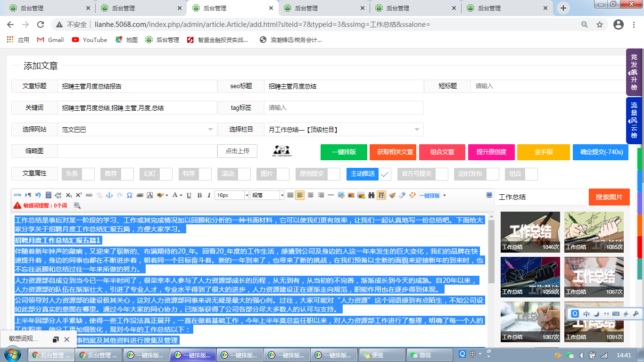Open the 一键排版 dropdown arrow
This screenshot has height=362, width=644.
click(445, 195)
